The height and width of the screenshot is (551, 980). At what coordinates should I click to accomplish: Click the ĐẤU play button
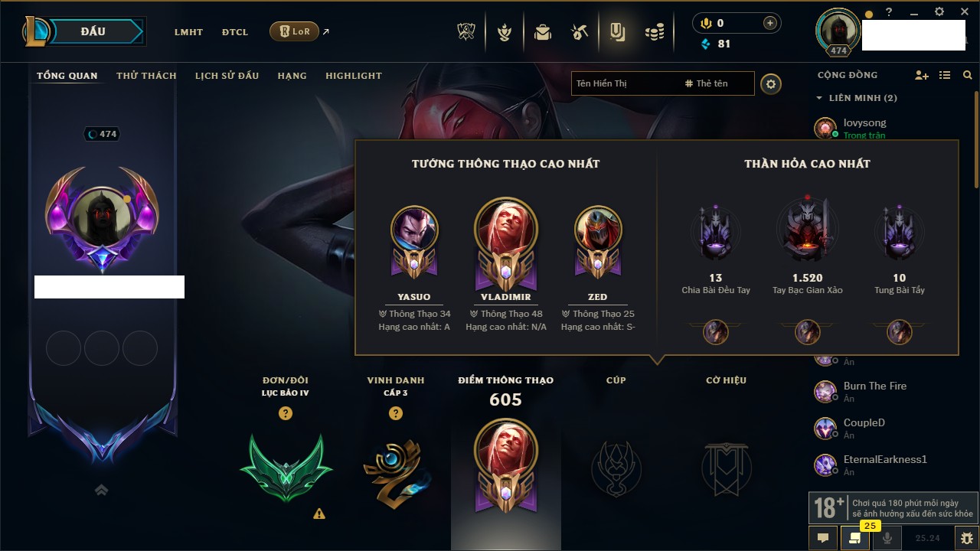93,31
